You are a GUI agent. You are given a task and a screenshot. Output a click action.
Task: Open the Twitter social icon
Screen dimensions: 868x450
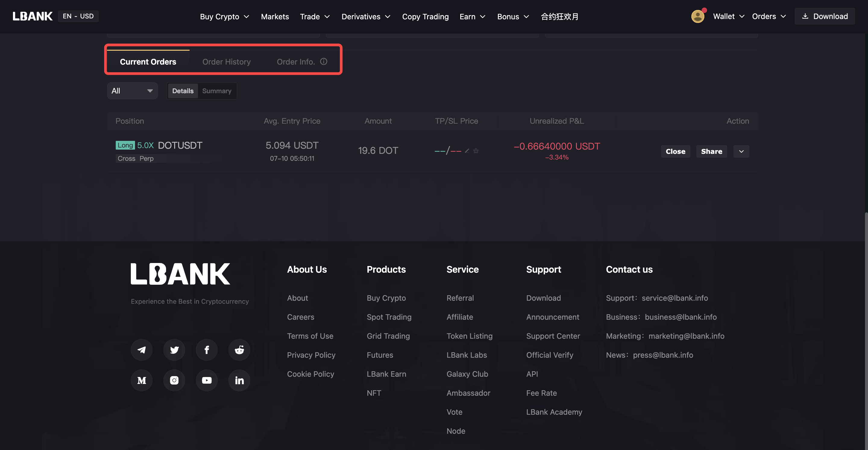pyautogui.click(x=174, y=350)
